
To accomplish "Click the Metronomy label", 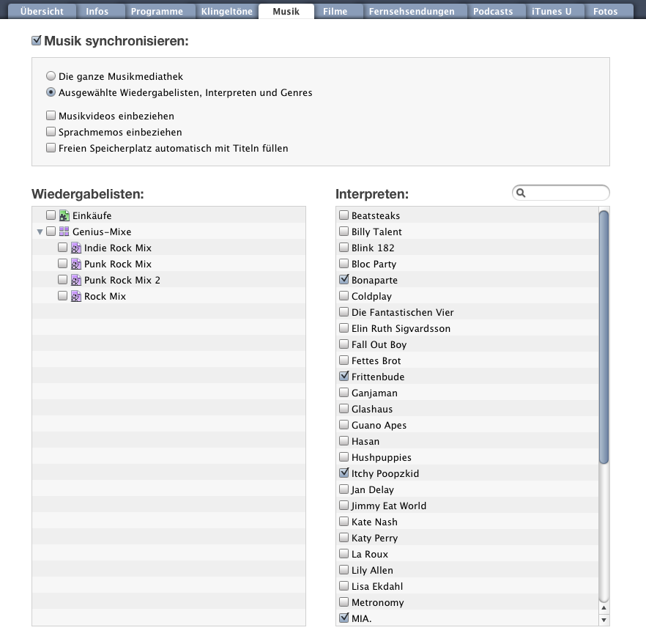I will point(378,603).
